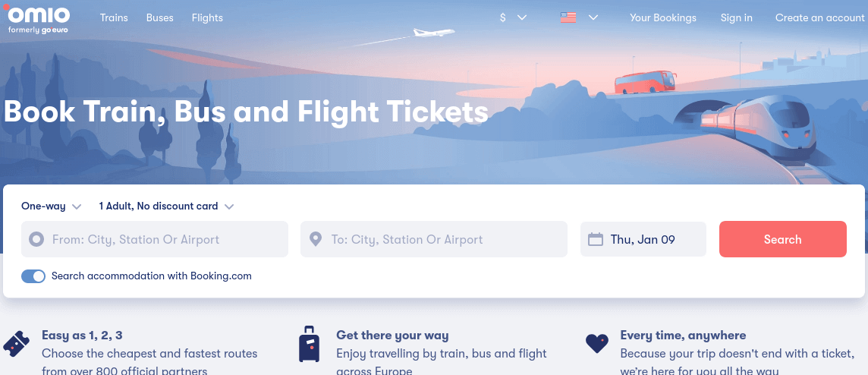Open the dollar currency dropdown
The image size is (868, 375).
pos(513,17)
